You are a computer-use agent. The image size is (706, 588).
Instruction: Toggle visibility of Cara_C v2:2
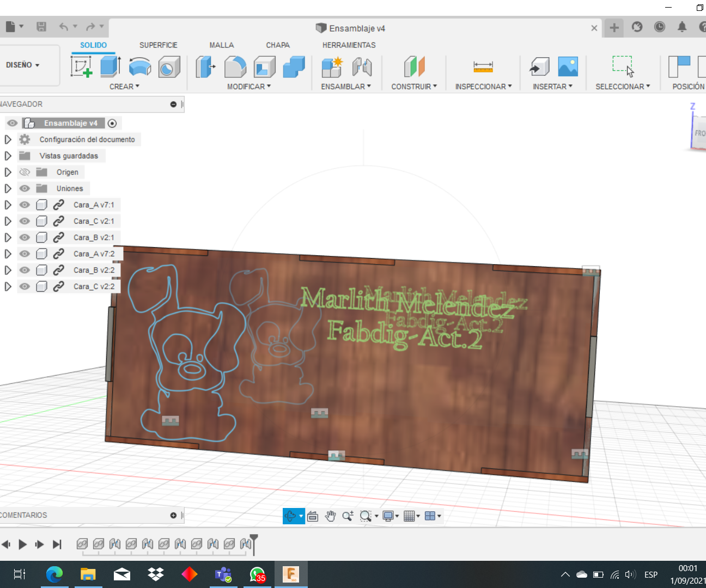(x=25, y=286)
